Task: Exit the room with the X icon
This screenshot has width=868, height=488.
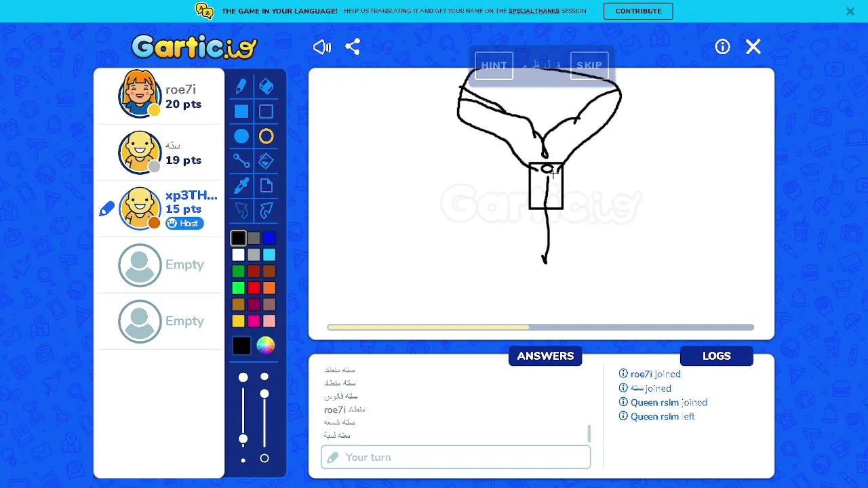Action: [x=753, y=47]
